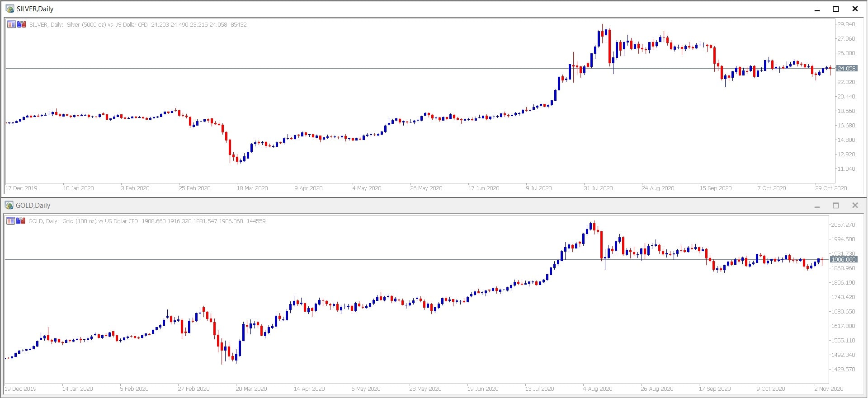Click the 24.058 current price label
The height and width of the screenshot is (398, 868).
click(x=846, y=69)
